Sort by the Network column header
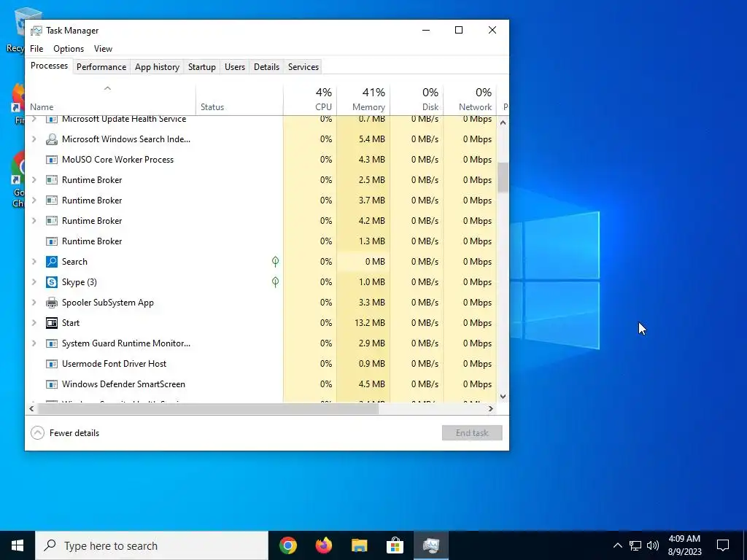 (x=471, y=100)
